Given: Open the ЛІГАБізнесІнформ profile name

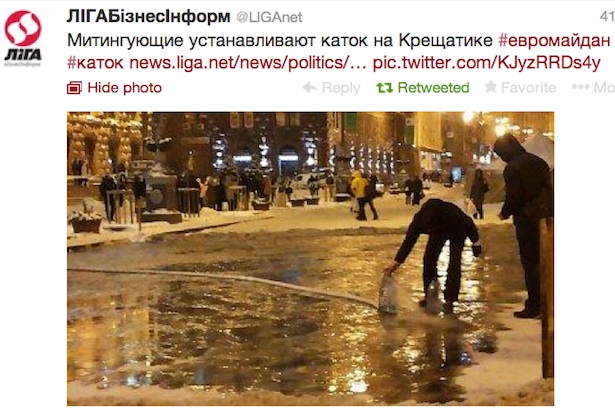Looking at the screenshot, I should [x=148, y=16].
